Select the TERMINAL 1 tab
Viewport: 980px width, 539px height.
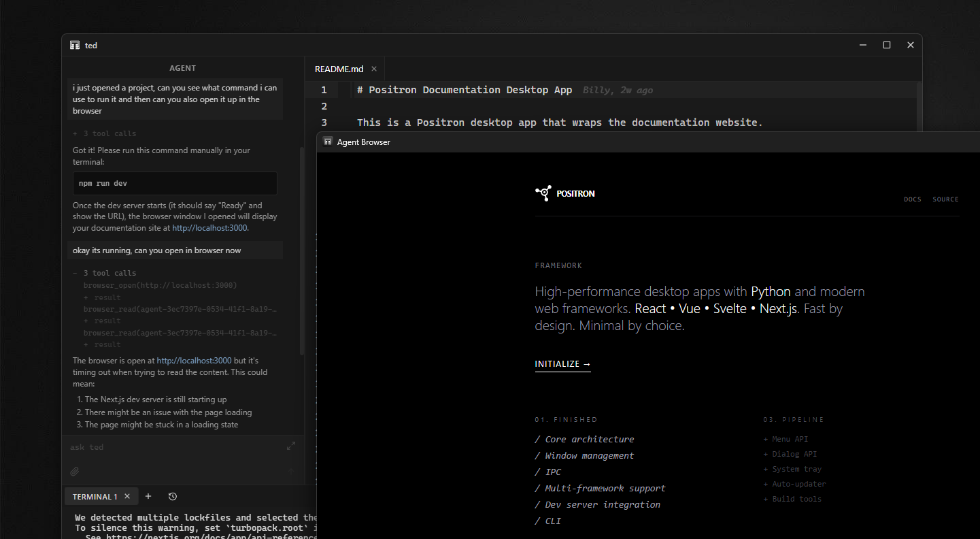point(101,496)
